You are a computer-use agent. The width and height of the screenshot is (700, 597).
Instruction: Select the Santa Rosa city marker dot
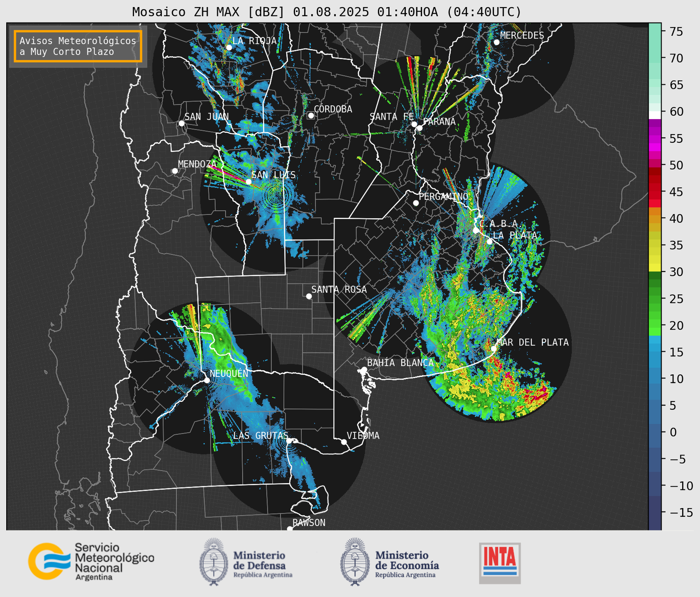(309, 296)
